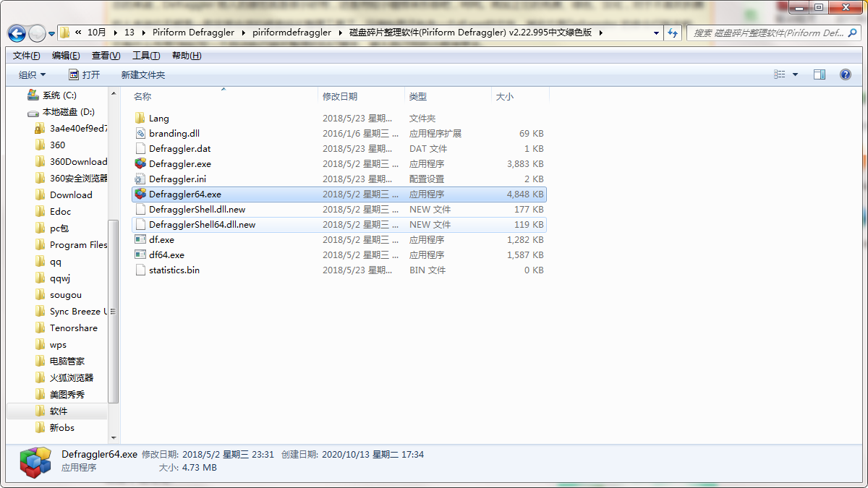Viewport: 868px width, 488px height.
Task: Expand the hidden path chevron in address bar
Action: tap(78, 33)
